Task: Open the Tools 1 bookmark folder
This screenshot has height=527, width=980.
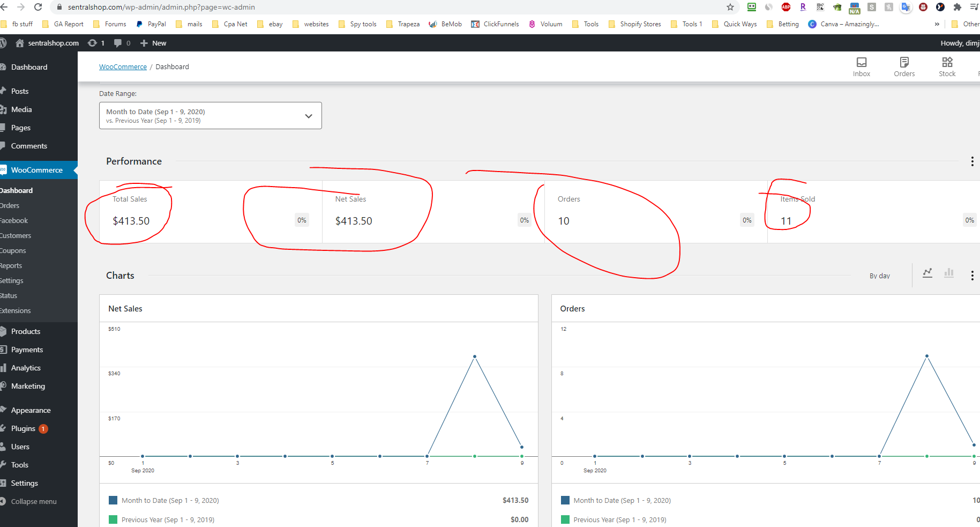Action: click(687, 24)
